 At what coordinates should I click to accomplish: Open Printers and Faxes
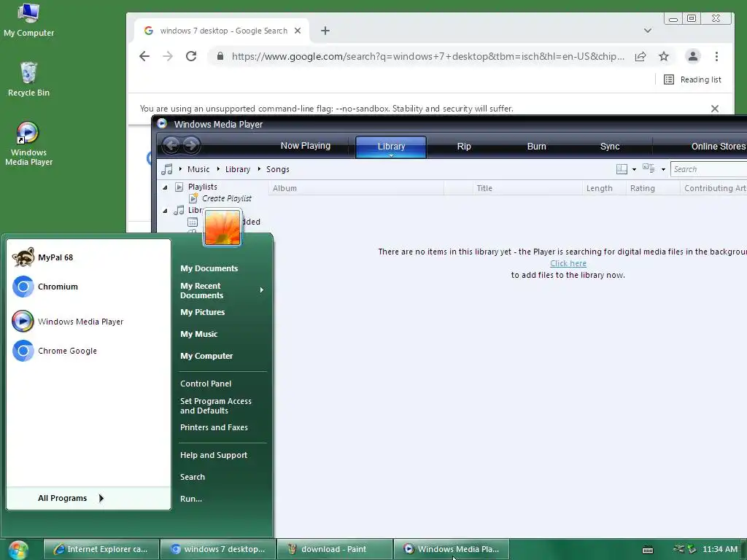[x=214, y=427]
